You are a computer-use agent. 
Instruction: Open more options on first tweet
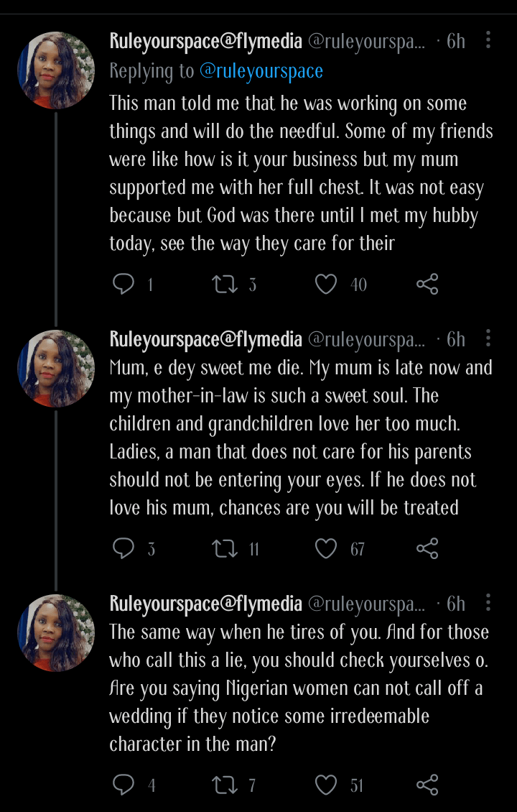488,40
